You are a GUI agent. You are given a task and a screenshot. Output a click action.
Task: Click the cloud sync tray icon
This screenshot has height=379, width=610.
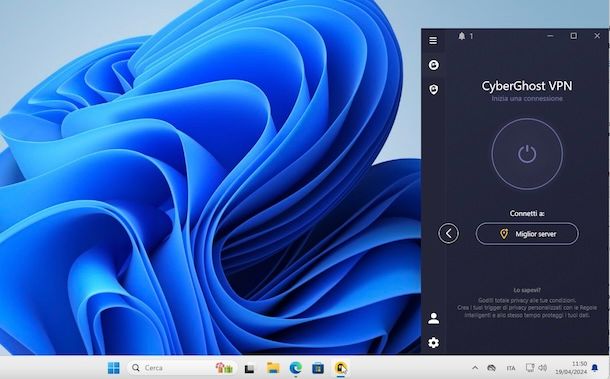click(491, 368)
